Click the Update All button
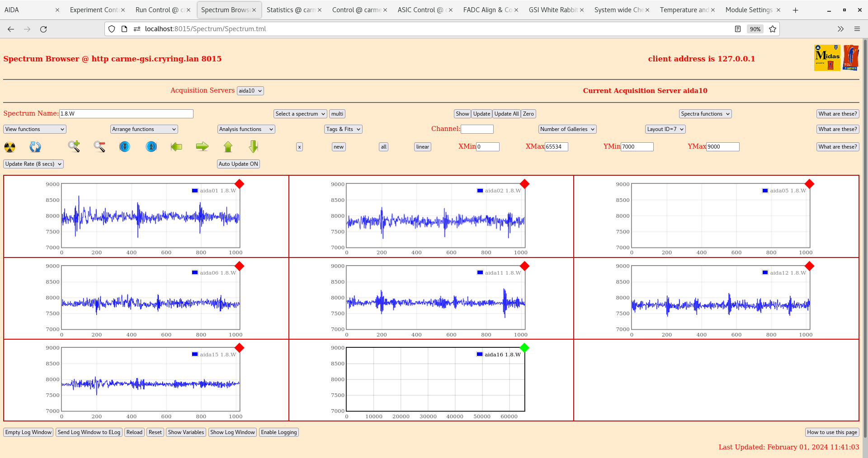 point(506,113)
